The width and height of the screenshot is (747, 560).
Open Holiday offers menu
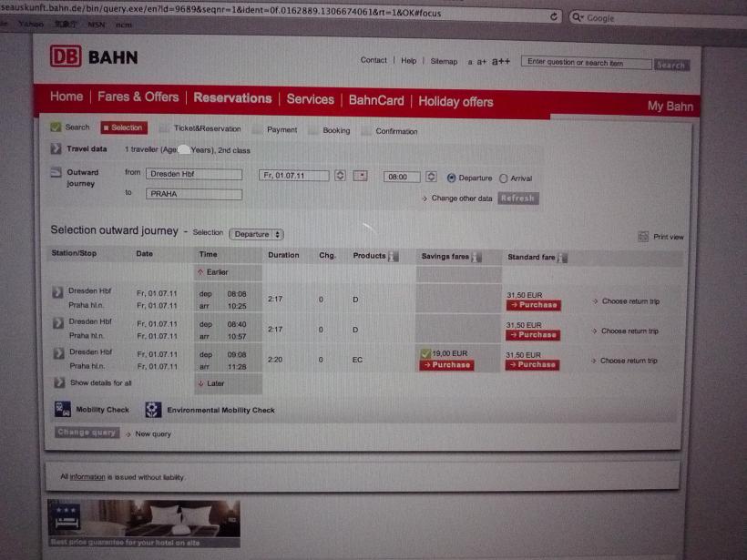455,101
